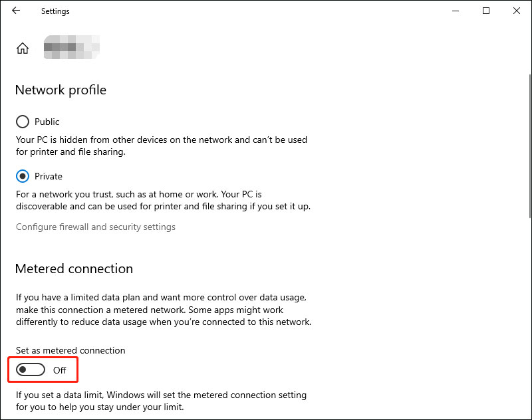The image size is (532, 420).
Task: Navigate back using the back arrow
Action: point(16,11)
